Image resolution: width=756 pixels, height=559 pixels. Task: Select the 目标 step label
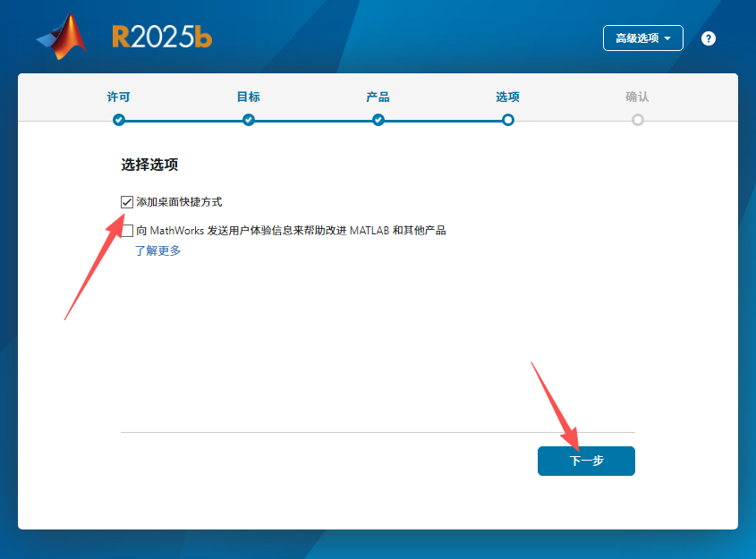click(248, 97)
